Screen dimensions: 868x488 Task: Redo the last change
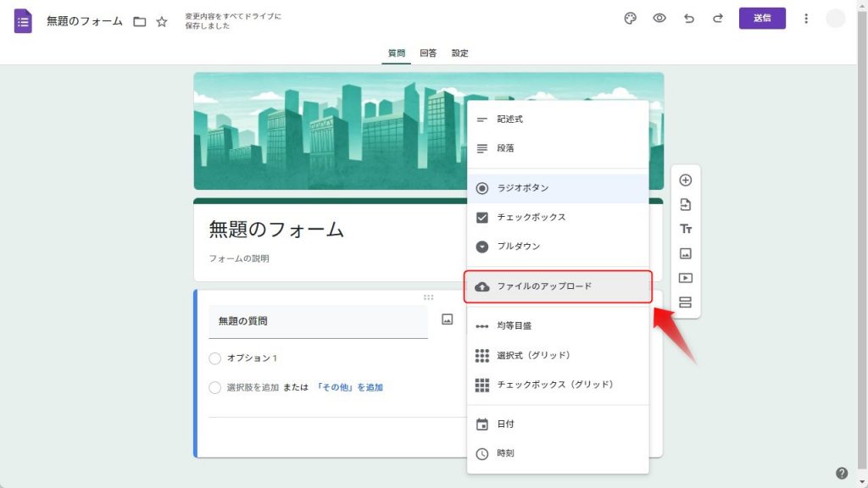(x=717, y=19)
